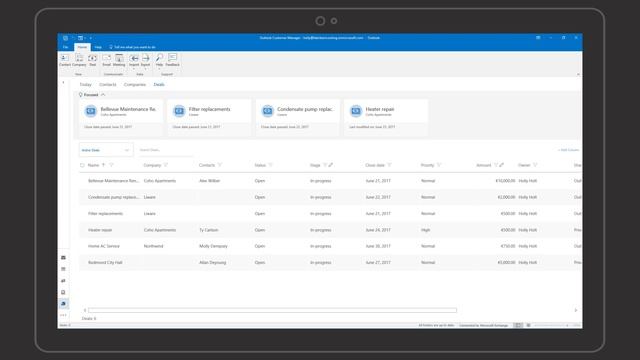Filter the Contacts column
The width and height of the screenshot is (640, 360).
(x=220, y=165)
